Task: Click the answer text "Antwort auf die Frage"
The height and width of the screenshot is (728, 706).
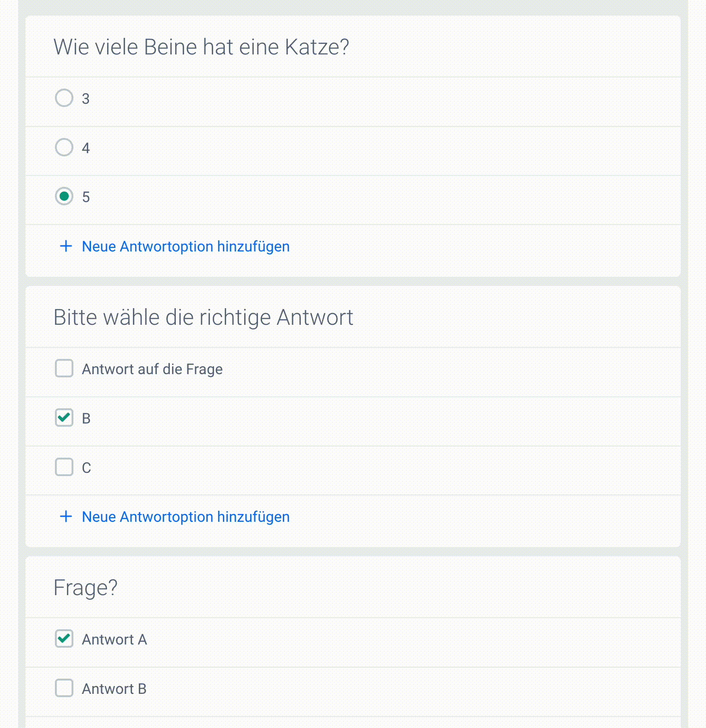Action: click(152, 369)
